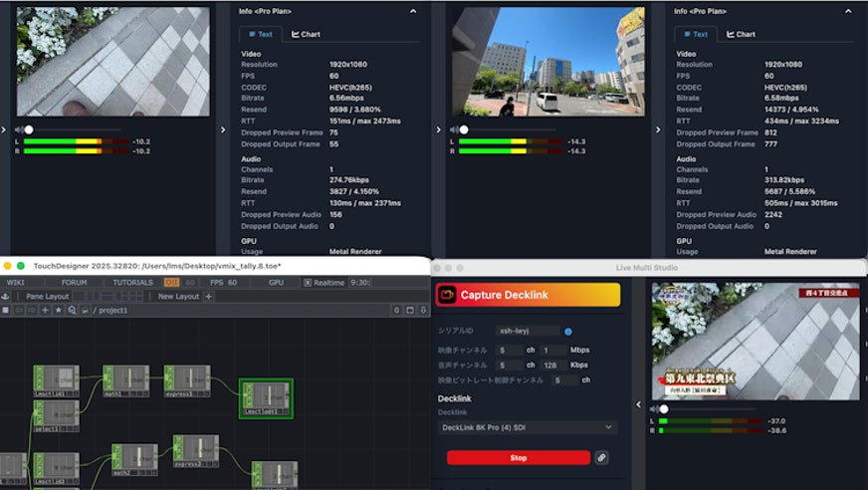
Task: Open the network search magnifier icon
Action: (x=72, y=310)
